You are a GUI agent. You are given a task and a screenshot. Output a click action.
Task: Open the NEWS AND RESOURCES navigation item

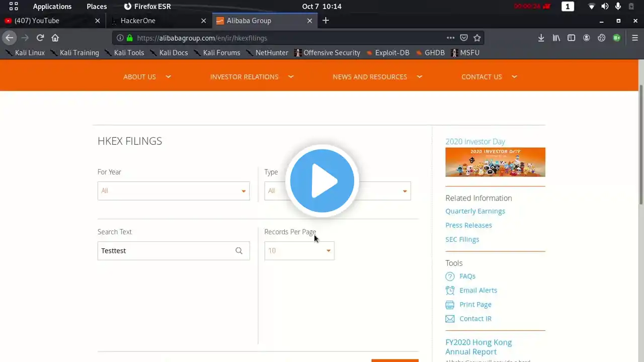coord(370,77)
